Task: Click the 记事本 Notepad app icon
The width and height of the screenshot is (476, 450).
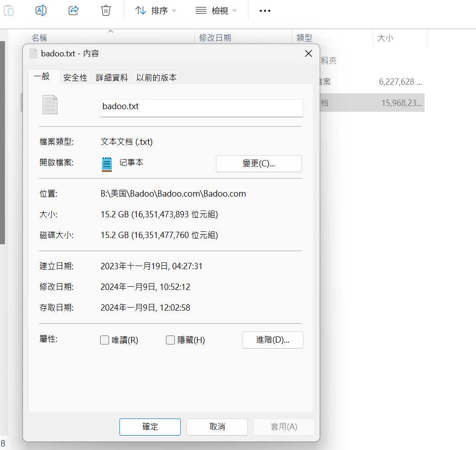Action: coord(106,164)
